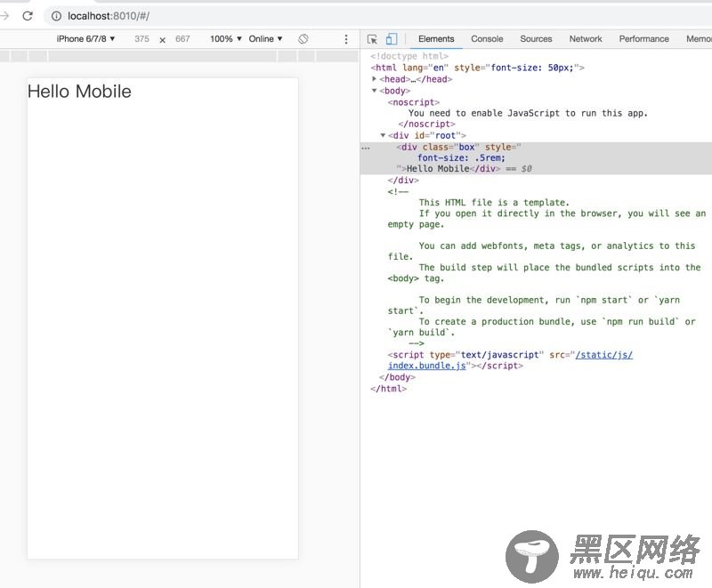Switch to the Network tab
Screen dimensions: 712x588
(586, 39)
